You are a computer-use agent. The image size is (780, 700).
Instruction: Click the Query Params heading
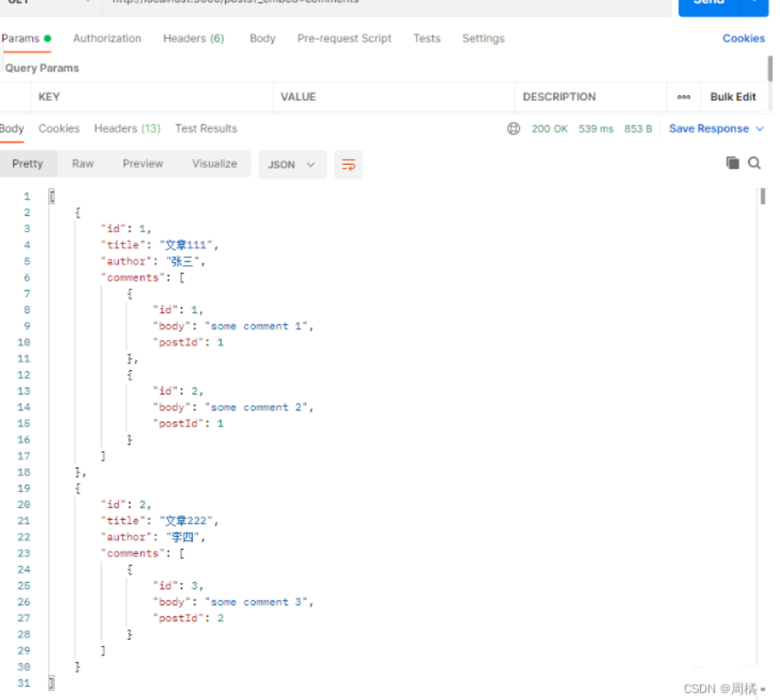[42, 68]
